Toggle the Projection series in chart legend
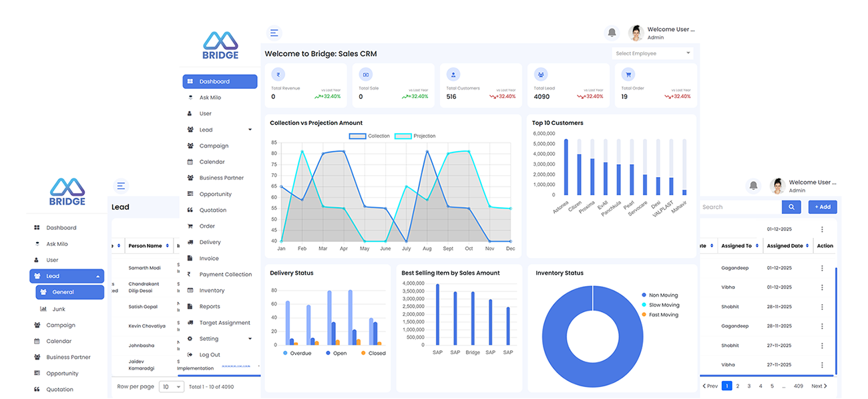 (403, 136)
